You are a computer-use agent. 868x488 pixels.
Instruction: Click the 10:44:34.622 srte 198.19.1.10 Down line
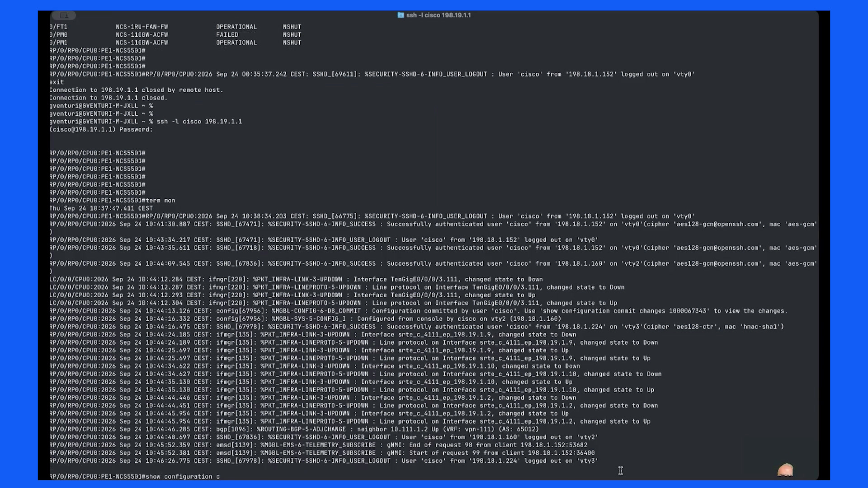[315, 366]
